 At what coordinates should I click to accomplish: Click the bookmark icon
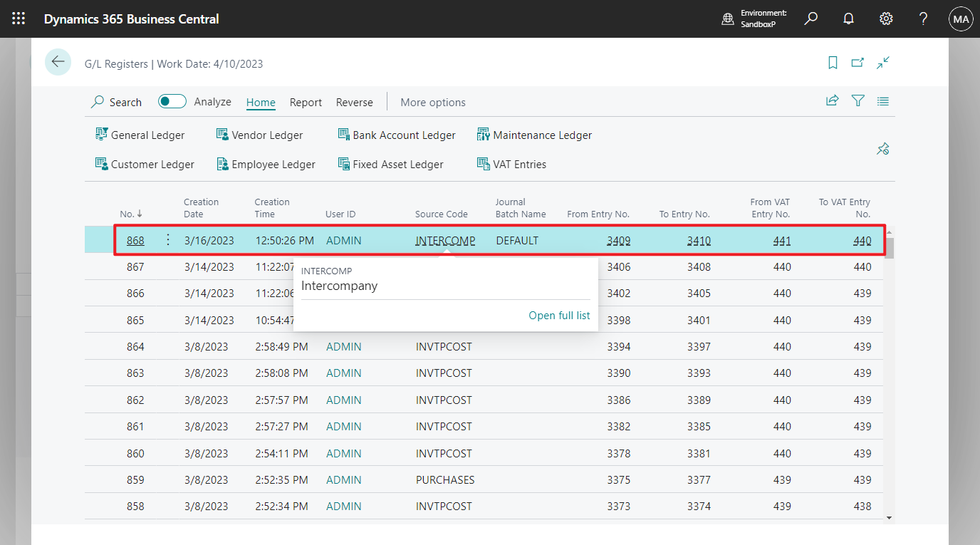click(x=833, y=63)
